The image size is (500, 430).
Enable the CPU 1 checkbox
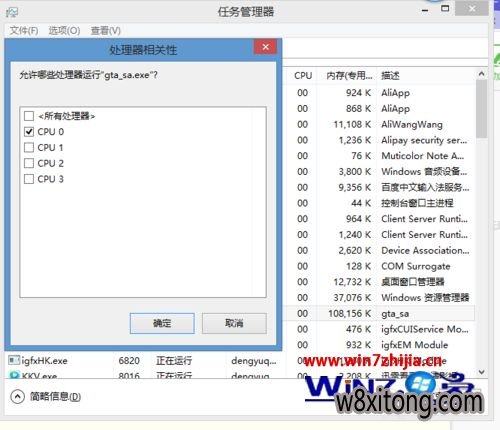point(29,147)
